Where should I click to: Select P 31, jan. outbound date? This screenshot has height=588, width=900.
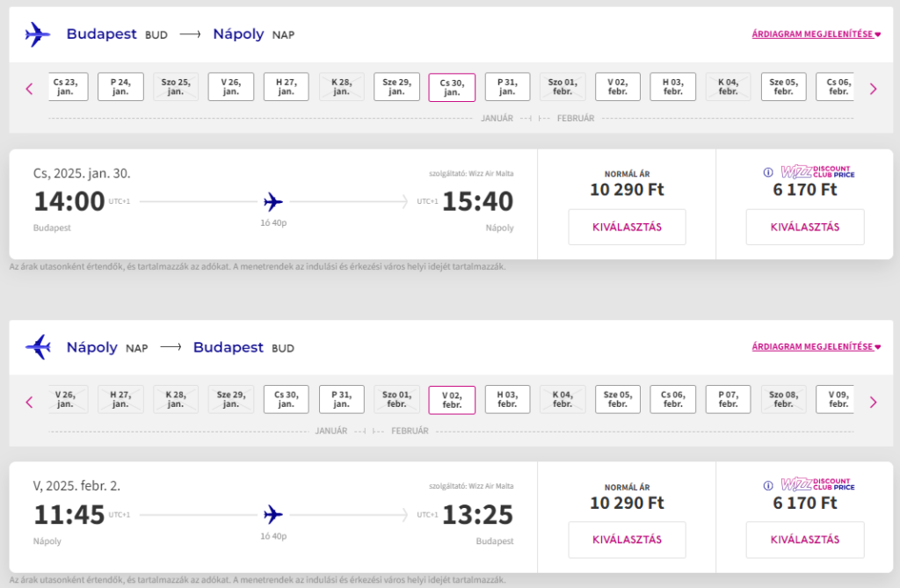(x=507, y=87)
